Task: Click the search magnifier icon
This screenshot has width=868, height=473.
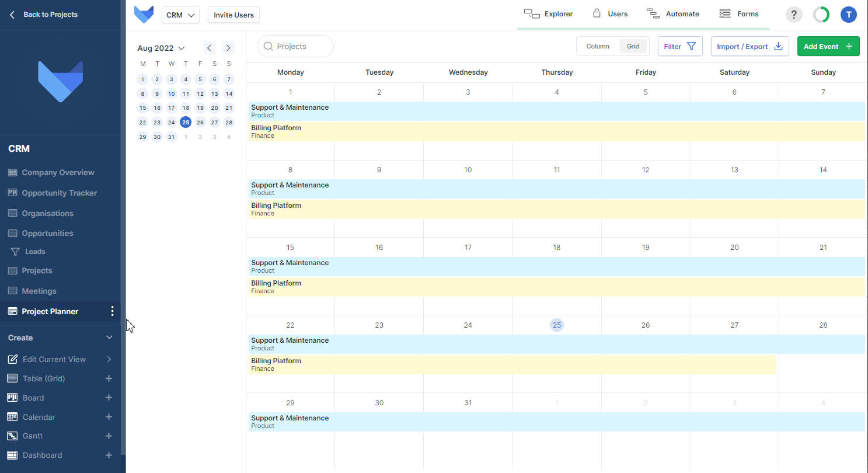Action: tap(269, 46)
